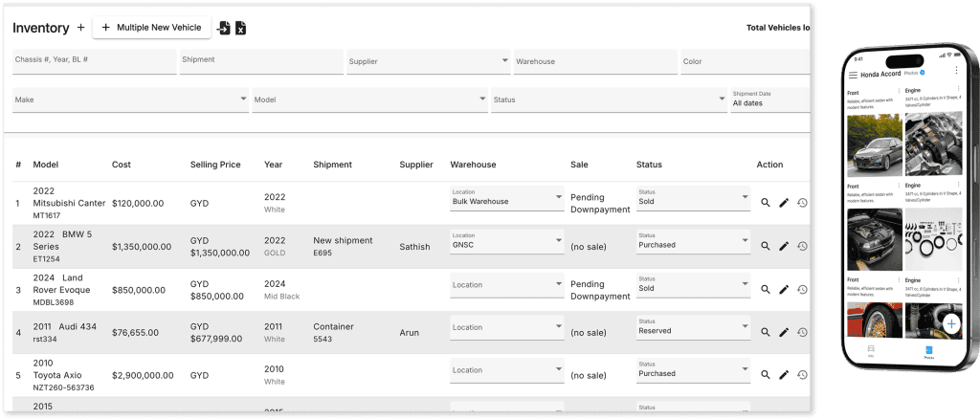
Task: Tap the gray sedan Front photo on phone
Action: click(x=875, y=145)
